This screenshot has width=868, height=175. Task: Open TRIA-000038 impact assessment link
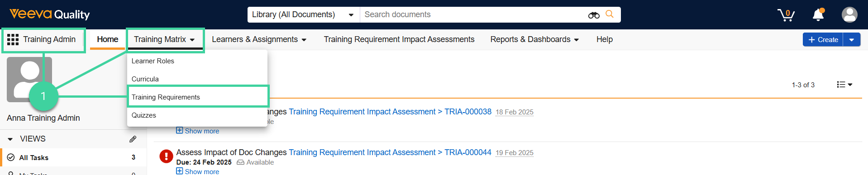pos(468,112)
